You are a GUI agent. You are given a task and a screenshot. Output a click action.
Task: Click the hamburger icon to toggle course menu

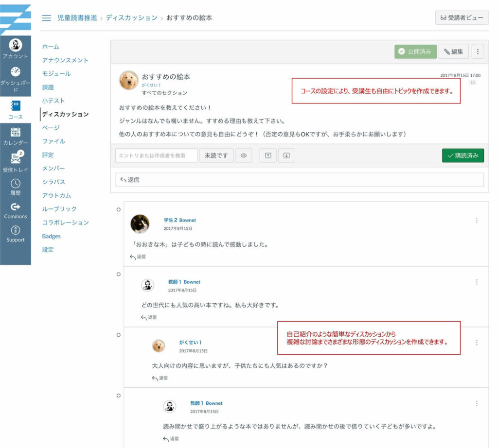pyautogui.click(x=47, y=18)
